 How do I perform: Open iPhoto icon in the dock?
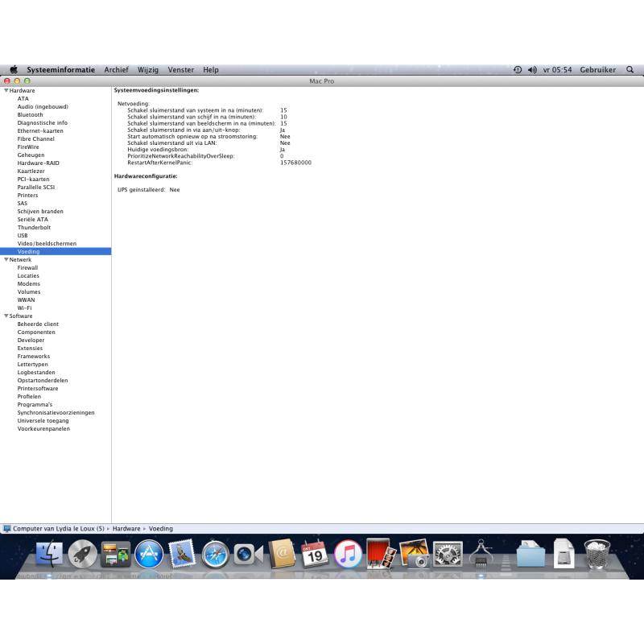click(x=414, y=554)
